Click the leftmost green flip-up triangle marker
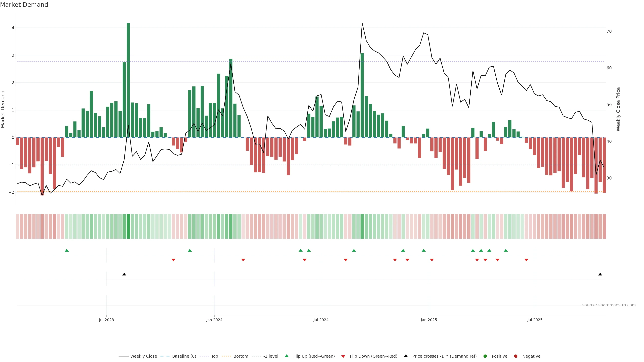Screen dimensions: 644x362 [x=67, y=250]
